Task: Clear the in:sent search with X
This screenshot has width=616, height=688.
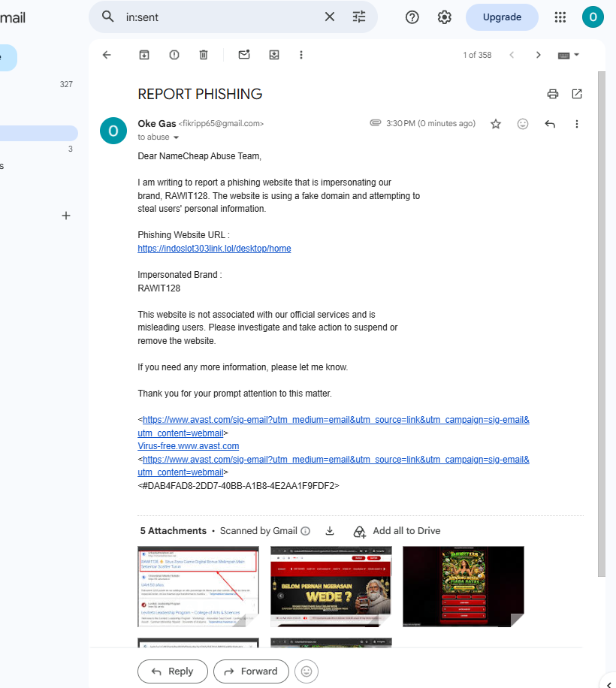Action: [330, 17]
